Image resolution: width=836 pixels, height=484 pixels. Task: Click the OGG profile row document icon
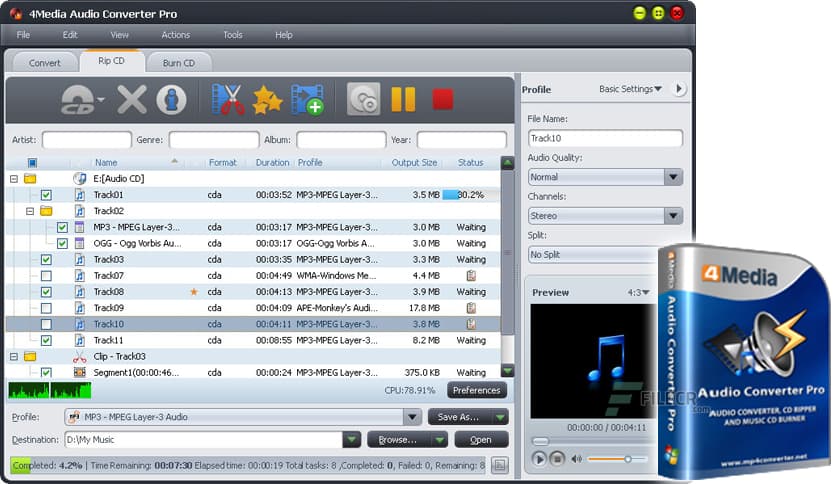tap(79, 244)
